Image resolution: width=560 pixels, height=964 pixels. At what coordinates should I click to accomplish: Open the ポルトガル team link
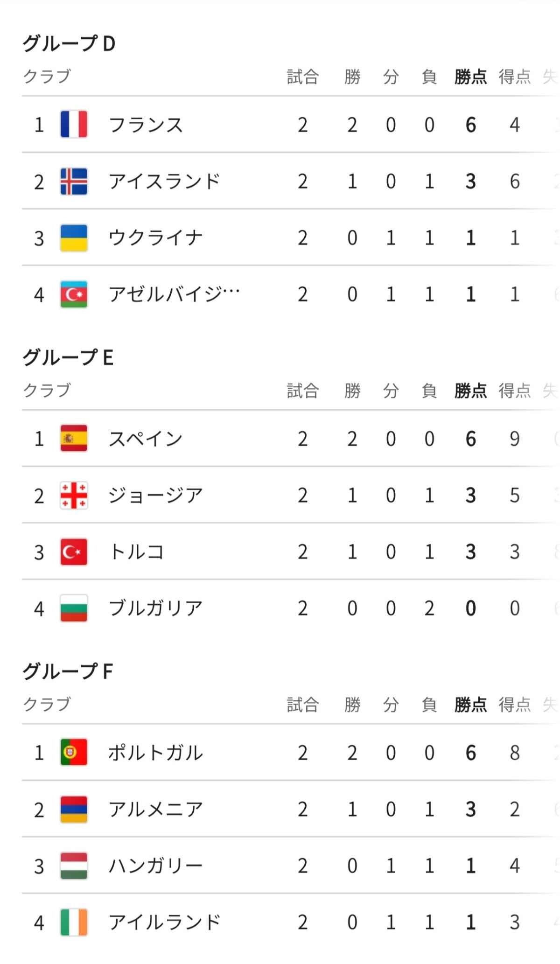tap(156, 753)
